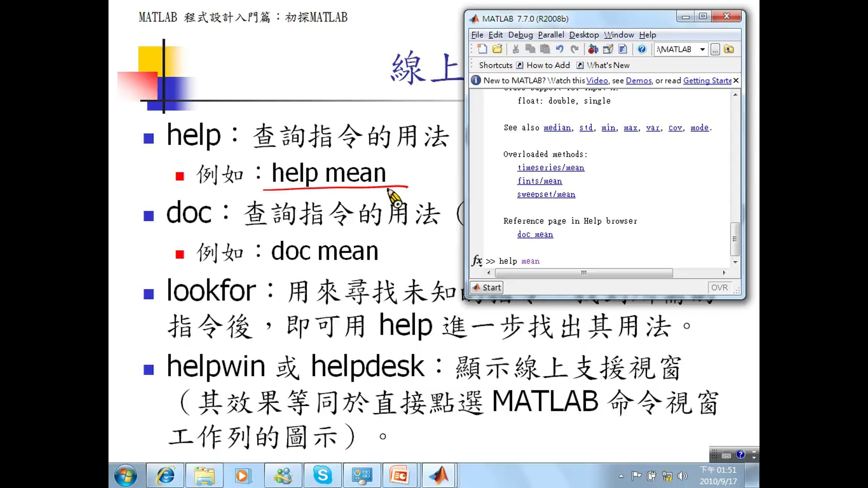The image size is (868, 488).
Task: Click the browse for folder ellipsis button
Action: tap(715, 49)
